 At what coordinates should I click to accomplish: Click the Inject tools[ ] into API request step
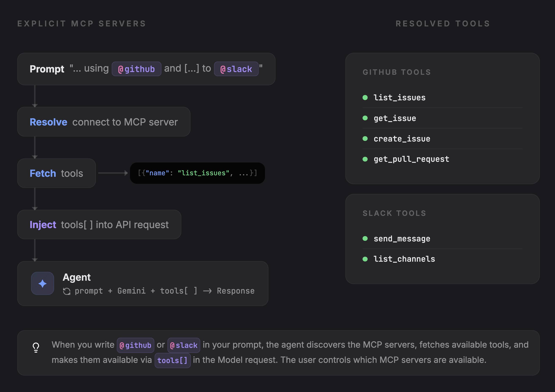[x=99, y=225]
